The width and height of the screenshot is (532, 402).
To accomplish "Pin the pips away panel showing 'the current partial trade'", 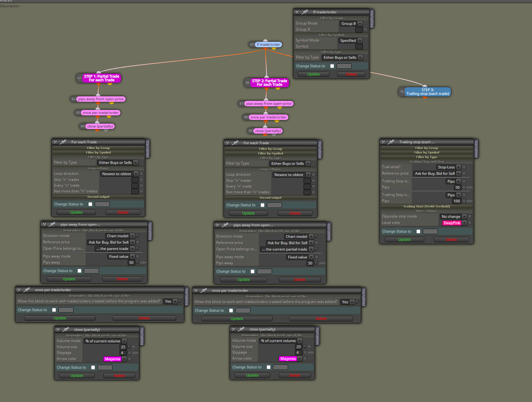I will click(x=225, y=225).
